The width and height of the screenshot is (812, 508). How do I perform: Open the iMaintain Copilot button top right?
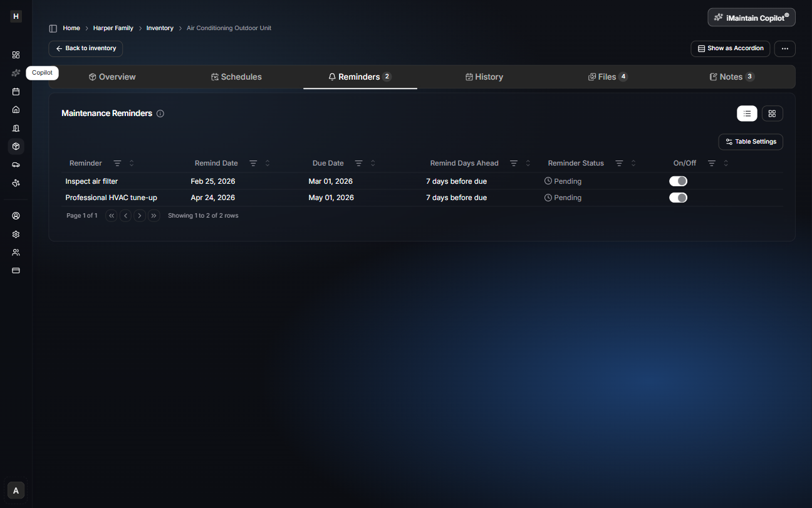[x=751, y=17]
